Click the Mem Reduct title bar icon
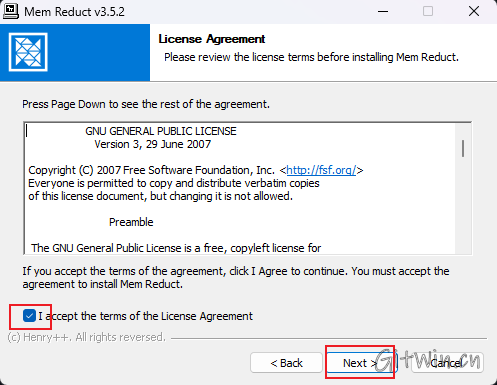The image size is (497, 385). [11, 12]
